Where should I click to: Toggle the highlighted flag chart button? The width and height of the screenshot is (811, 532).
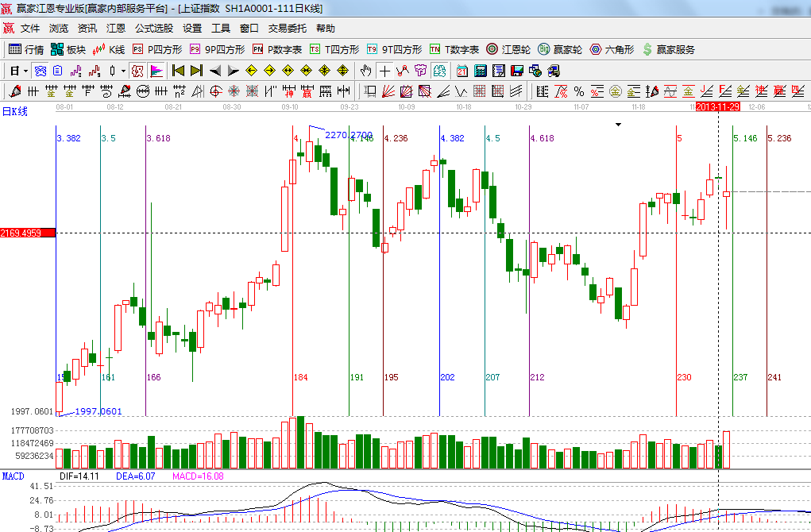(x=156, y=70)
